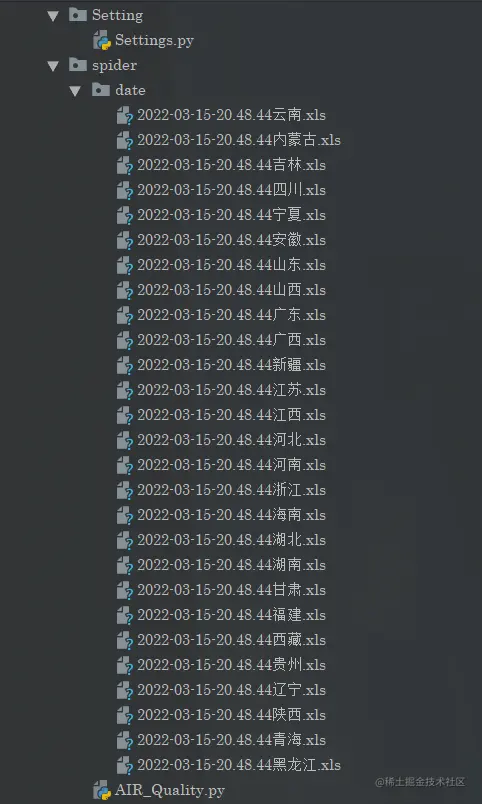Viewport: 482px width, 804px height.
Task: Collapse the date folder arrow
Action: (75, 91)
